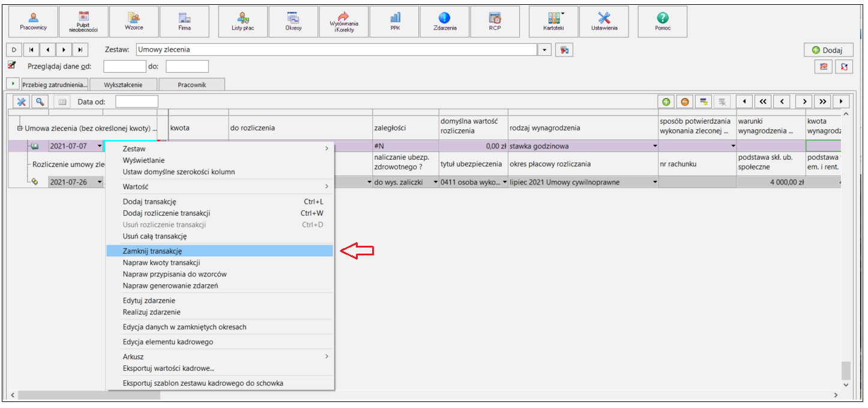
Task: Open Pomoc help
Action: (662, 22)
